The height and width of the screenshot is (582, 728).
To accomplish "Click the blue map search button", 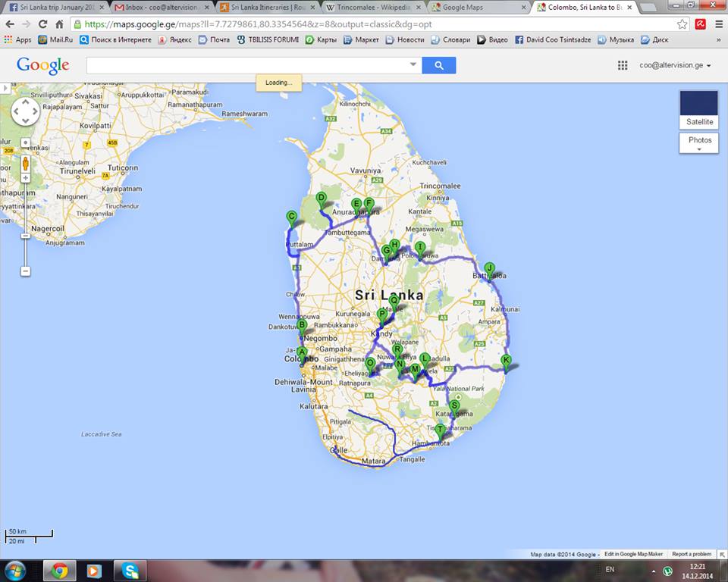I will (439, 65).
